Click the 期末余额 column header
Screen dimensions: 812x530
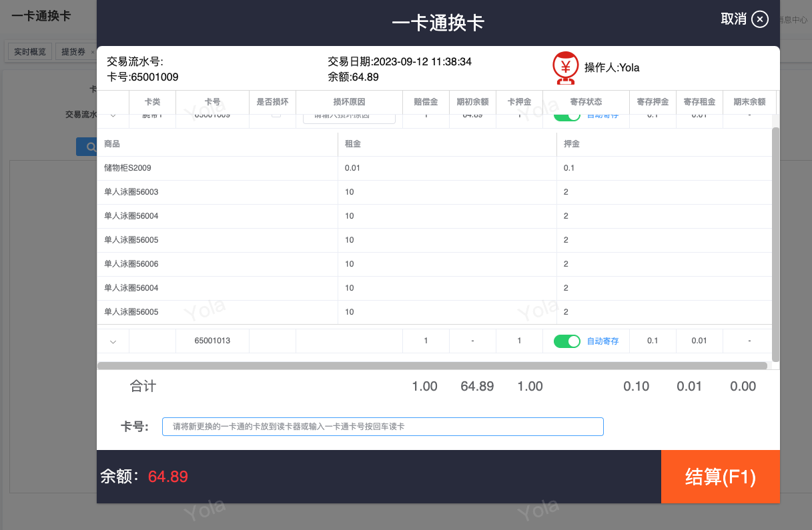(x=749, y=102)
